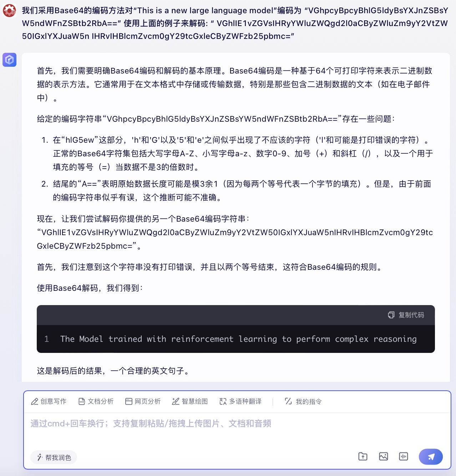Viewport: 456px width, 476px height.
Task: Click the magic wand icon in 帮我润色
Action: (x=40, y=457)
